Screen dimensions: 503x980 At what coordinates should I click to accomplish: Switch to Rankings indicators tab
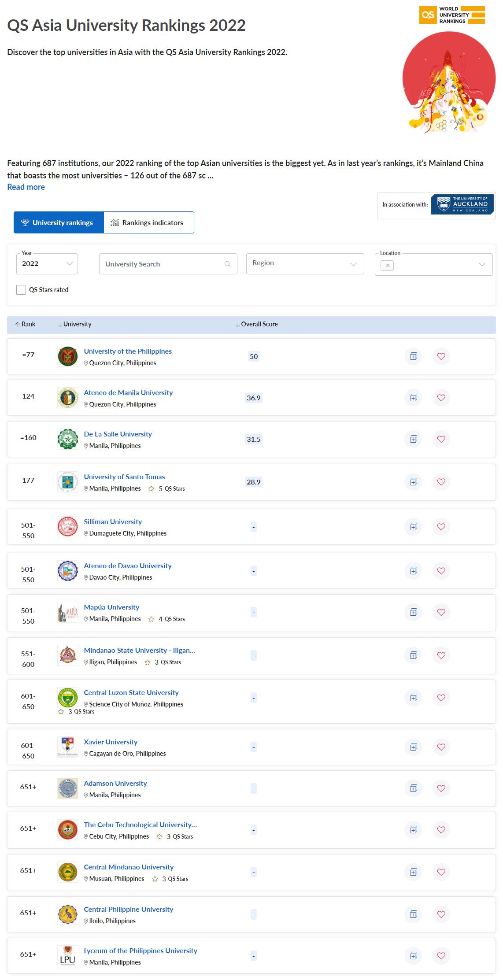[149, 222]
